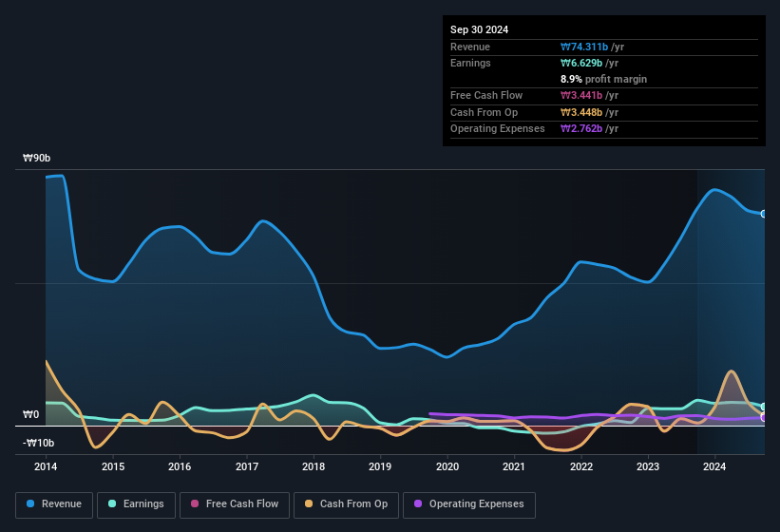
Task: Toggle the Operating Expenses legend button
Action: tap(468, 504)
